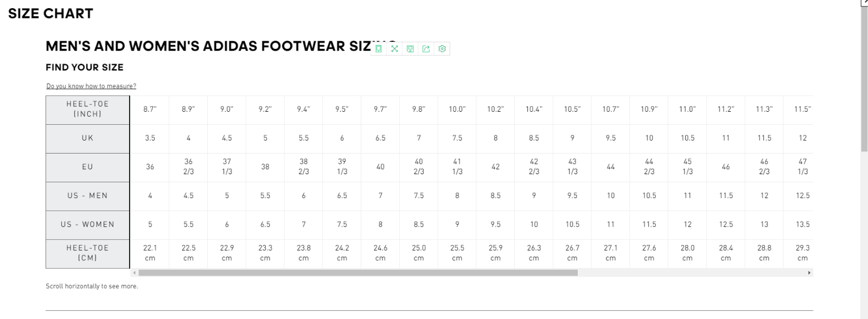Click the floppy disk save icon

click(x=410, y=49)
